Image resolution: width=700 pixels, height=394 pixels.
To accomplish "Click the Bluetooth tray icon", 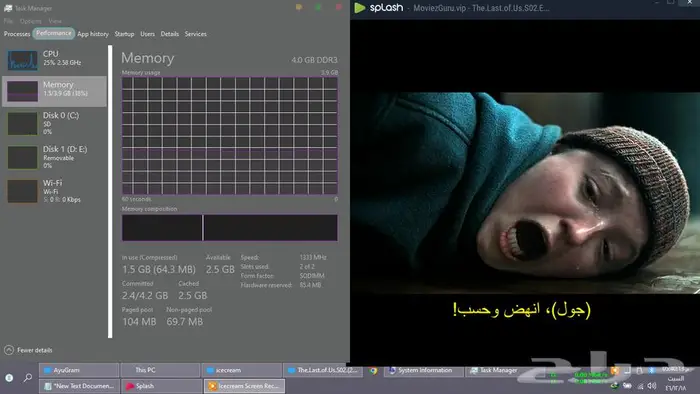I will click(651, 370).
